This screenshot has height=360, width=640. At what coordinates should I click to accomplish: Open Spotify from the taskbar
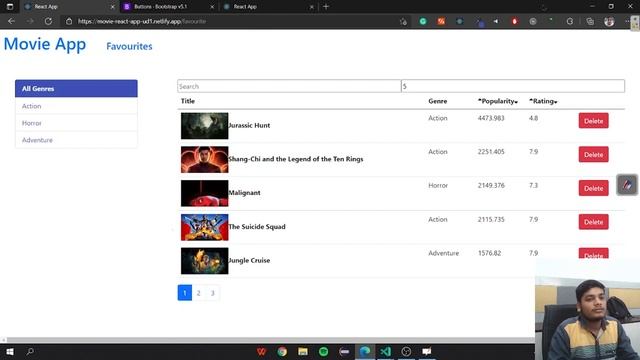pyautogui.click(x=323, y=351)
